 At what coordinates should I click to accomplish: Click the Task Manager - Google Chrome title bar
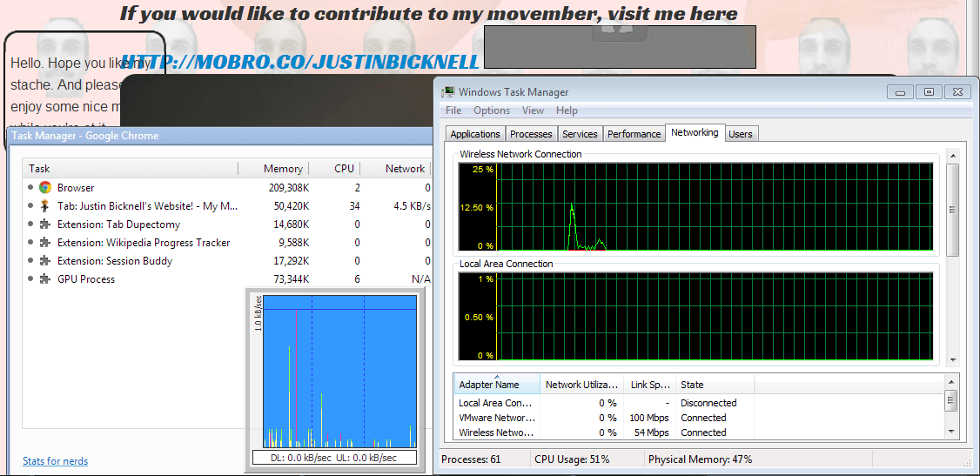click(x=218, y=136)
